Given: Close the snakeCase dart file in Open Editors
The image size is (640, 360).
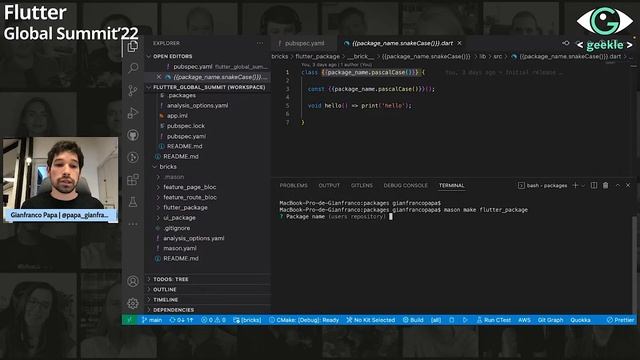Looking at the screenshot, I should (159, 77).
